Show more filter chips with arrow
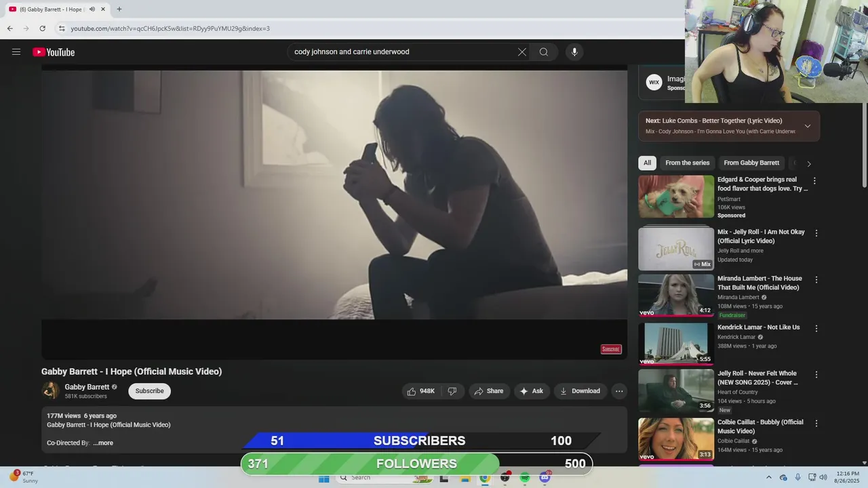Image resolution: width=868 pixels, height=488 pixels. pos(808,163)
